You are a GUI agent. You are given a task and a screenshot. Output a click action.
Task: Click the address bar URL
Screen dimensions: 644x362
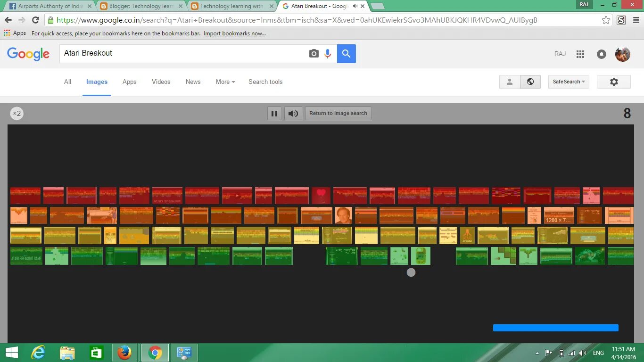[297, 20]
